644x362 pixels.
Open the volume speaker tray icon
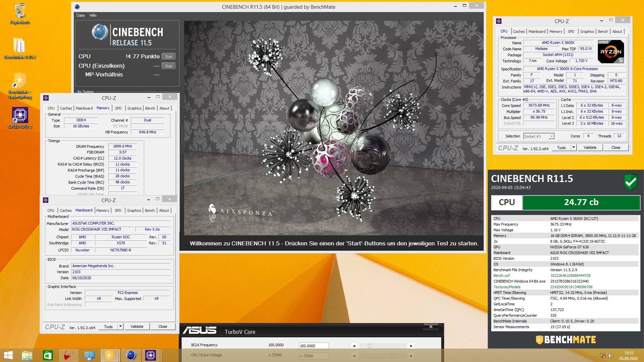(610, 356)
